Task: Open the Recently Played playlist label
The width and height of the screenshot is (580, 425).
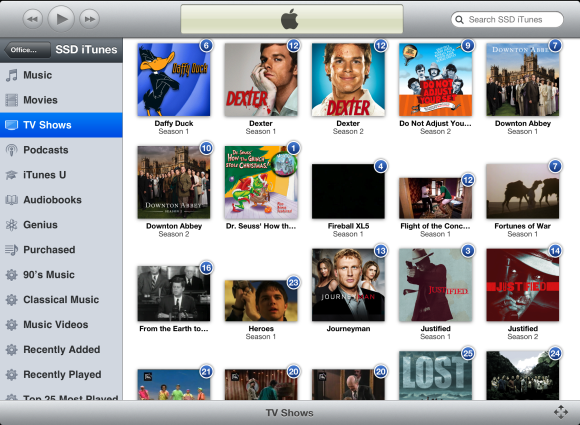Action: 62,375
